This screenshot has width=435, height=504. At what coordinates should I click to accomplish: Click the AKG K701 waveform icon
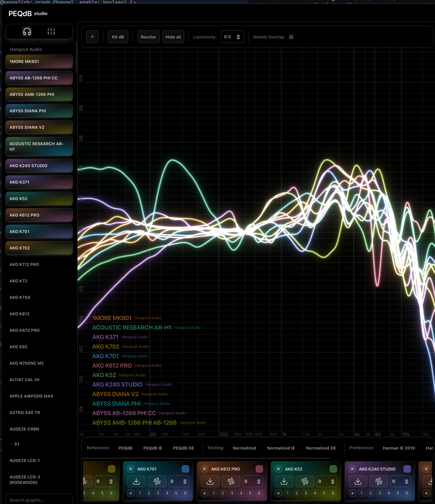coord(157,481)
